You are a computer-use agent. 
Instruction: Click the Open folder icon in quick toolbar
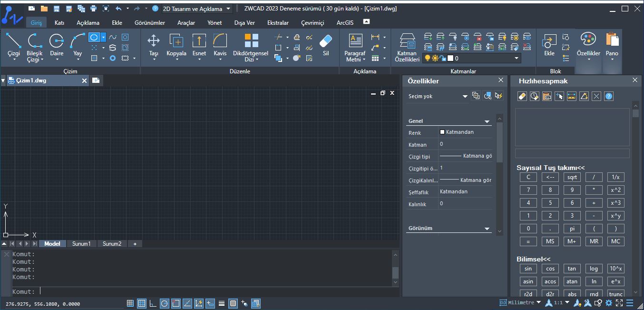click(x=44, y=9)
